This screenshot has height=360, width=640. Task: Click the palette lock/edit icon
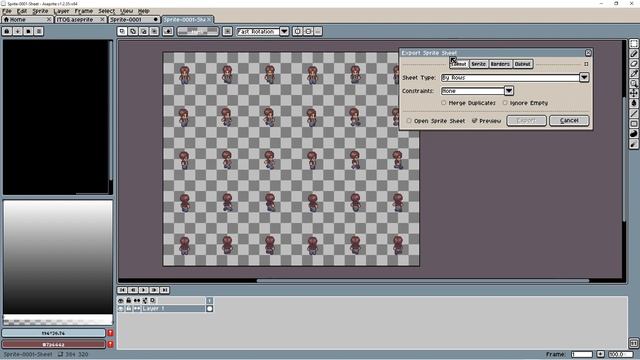[7, 31]
